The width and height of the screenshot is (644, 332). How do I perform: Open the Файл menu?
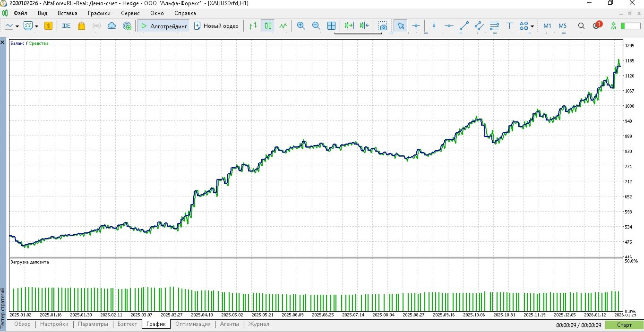click(x=20, y=13)
